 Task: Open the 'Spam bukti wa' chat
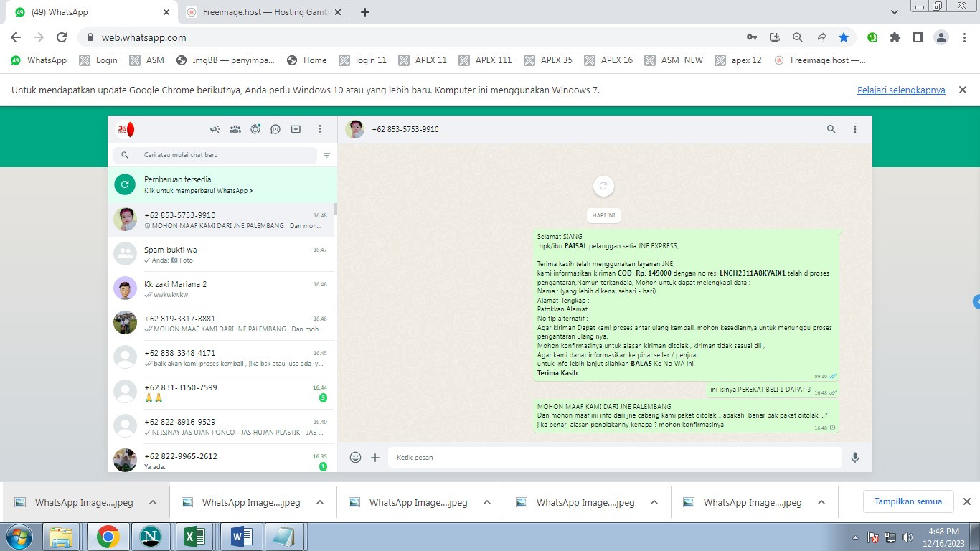click(221, 255)
